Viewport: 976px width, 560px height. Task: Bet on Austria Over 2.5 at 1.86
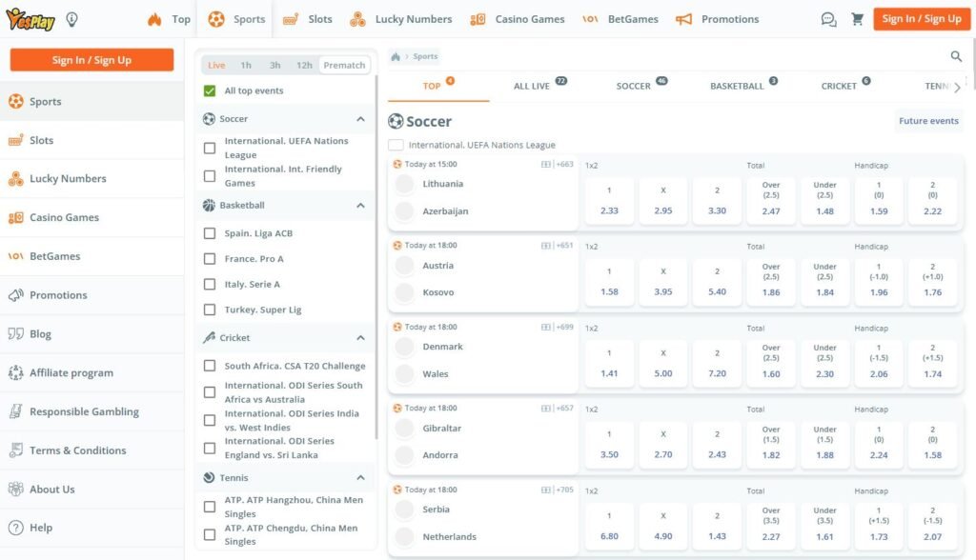(x=771, y=281)
